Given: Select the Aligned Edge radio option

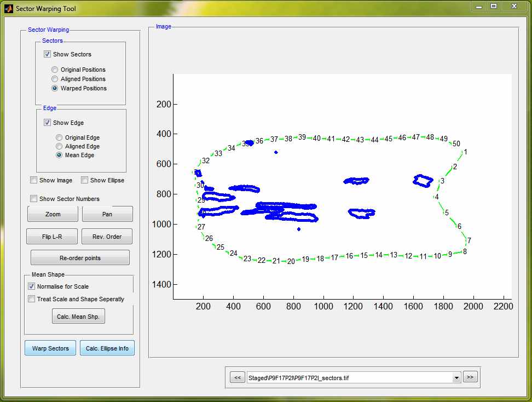Looking at the screenshot, I should pos(59,146).
